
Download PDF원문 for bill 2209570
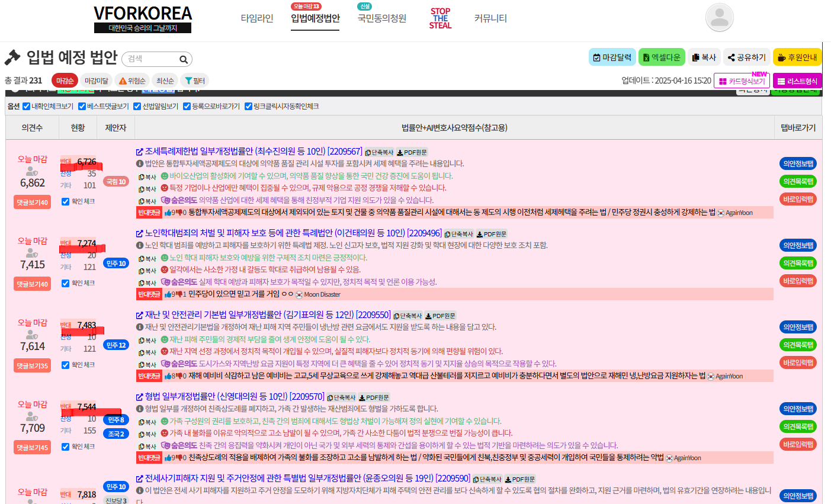coord(374,397)
